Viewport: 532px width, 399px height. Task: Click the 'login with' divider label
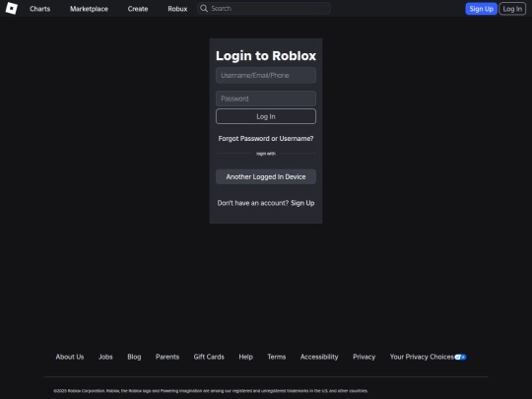pyautogui.click(x=266, y=154)
